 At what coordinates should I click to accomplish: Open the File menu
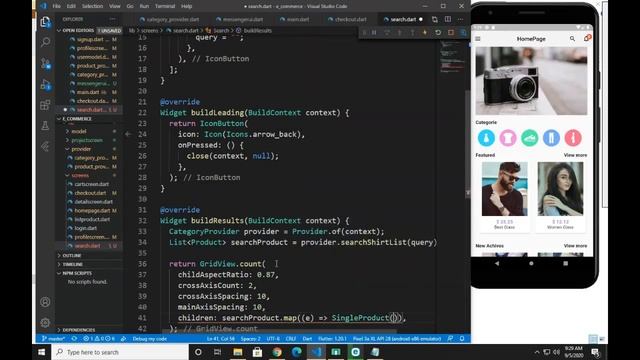(x=57, y=6)
